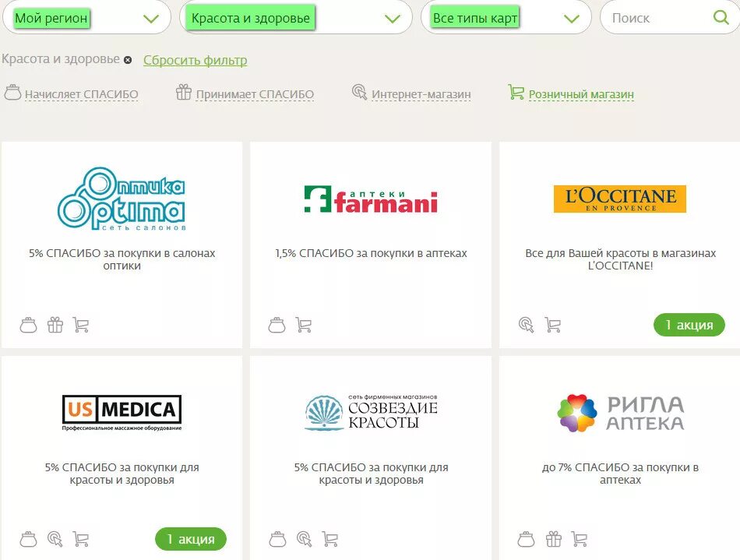This screenshot has height=560, width=740.
Task: Open the Все типы карт dropdown
Action: (x=506, y=18)
